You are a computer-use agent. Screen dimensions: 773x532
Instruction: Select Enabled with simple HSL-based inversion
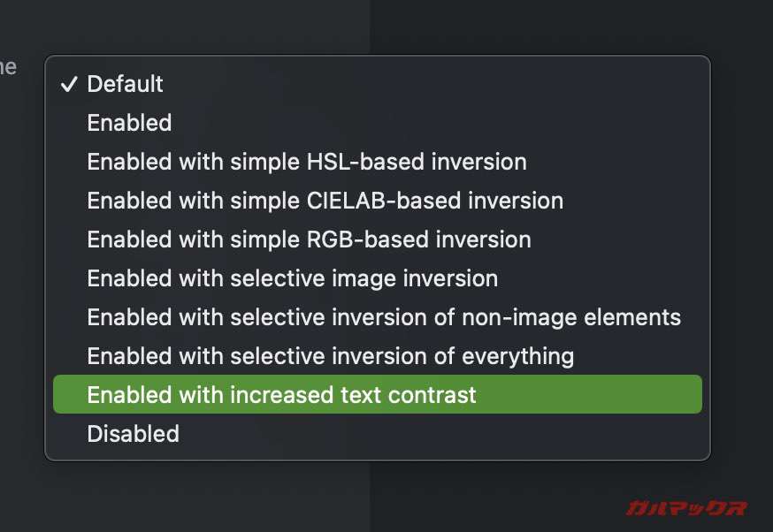pyautogui.click(x=306, y=162)
